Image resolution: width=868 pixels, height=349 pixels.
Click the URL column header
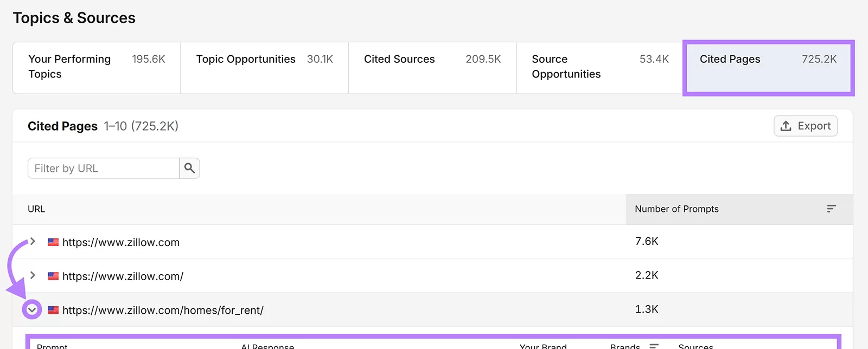[36, 209]
